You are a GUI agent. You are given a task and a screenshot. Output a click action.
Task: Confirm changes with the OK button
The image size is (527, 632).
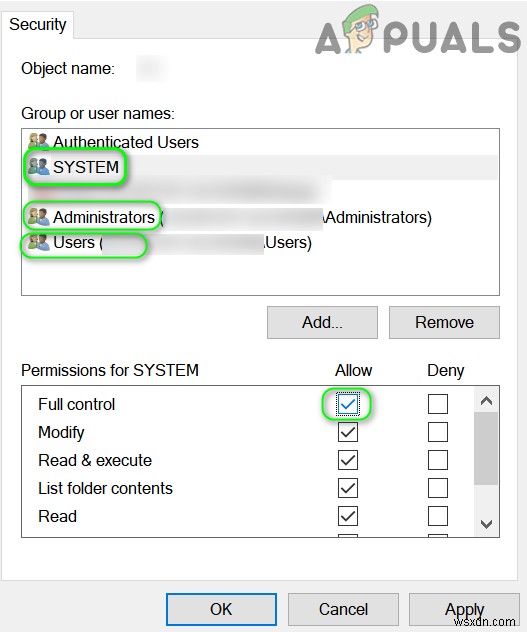pos(221,609)
